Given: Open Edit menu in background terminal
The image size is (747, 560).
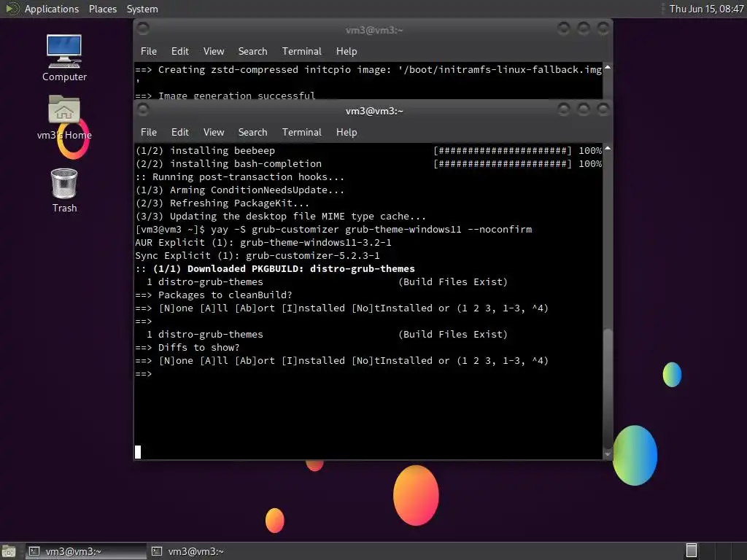Looking at the screenshot, I should pos(179,51).
